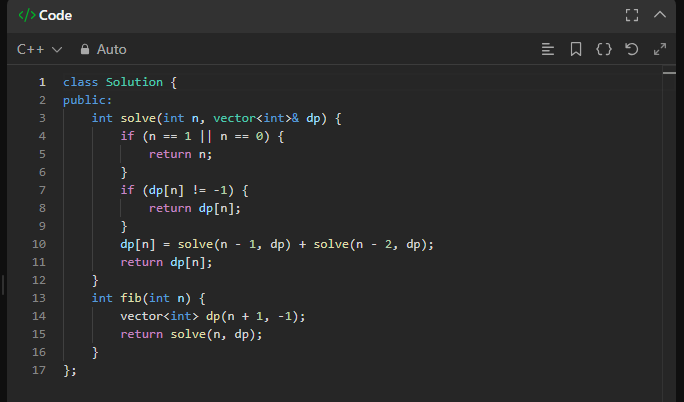Screen dimensions: 684x402
Task: Click the vertical scrollbar marker in the editor
Action: [x=669, y=73]
